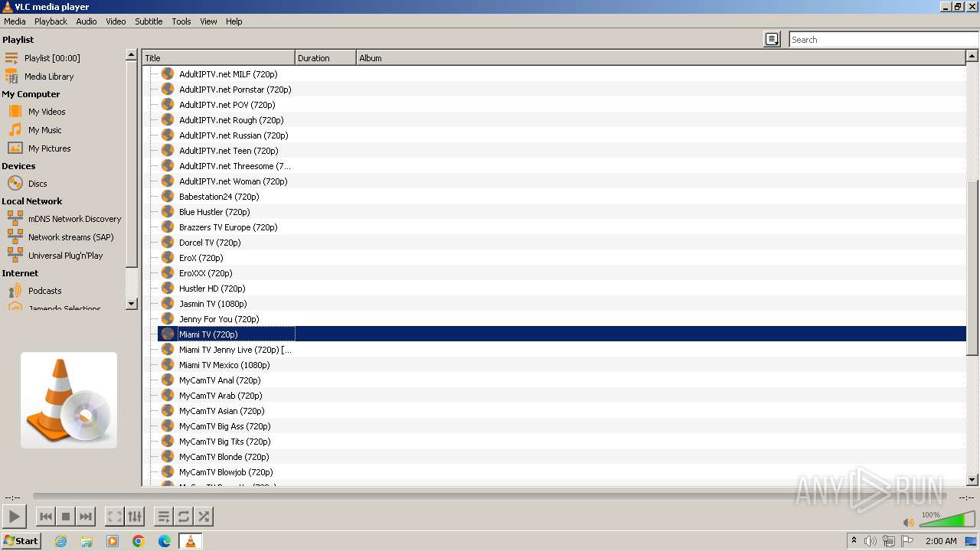Launch Microsoft Edge from taskbar
The width and height of the screenshot is (980, 551).
tap(165, 541)
